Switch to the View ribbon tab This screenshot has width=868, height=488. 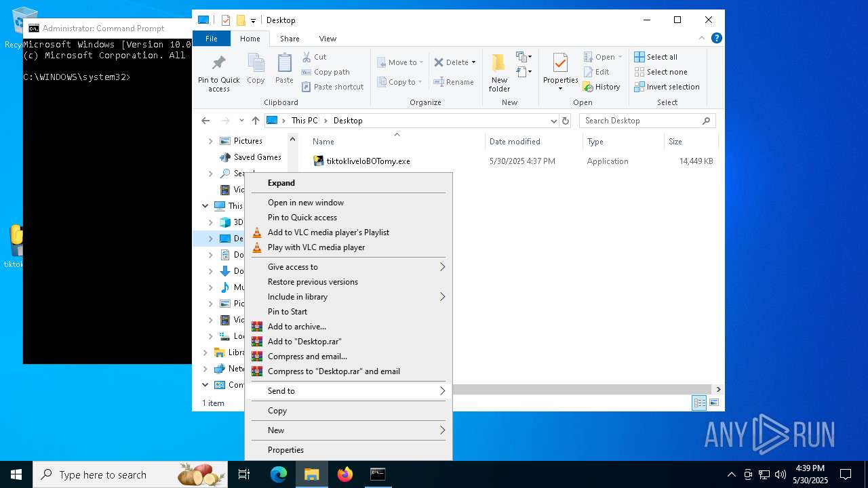click(x=328, y=39)
